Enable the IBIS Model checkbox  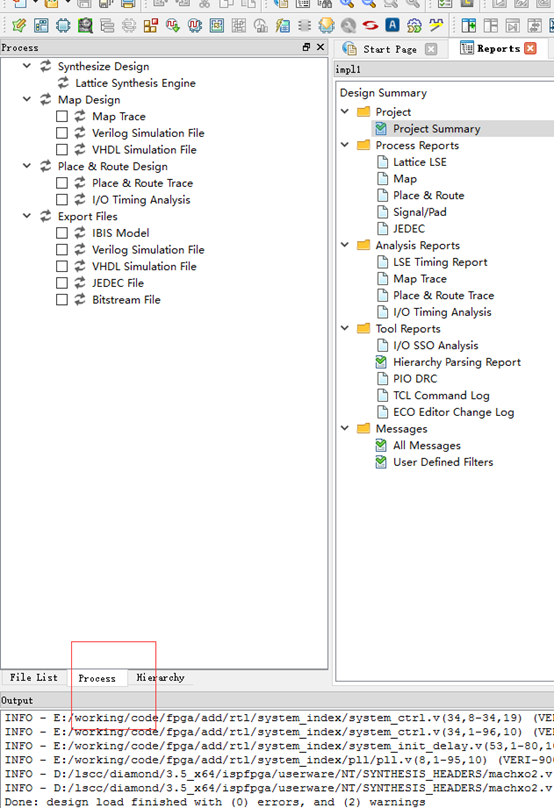point(62,233)
